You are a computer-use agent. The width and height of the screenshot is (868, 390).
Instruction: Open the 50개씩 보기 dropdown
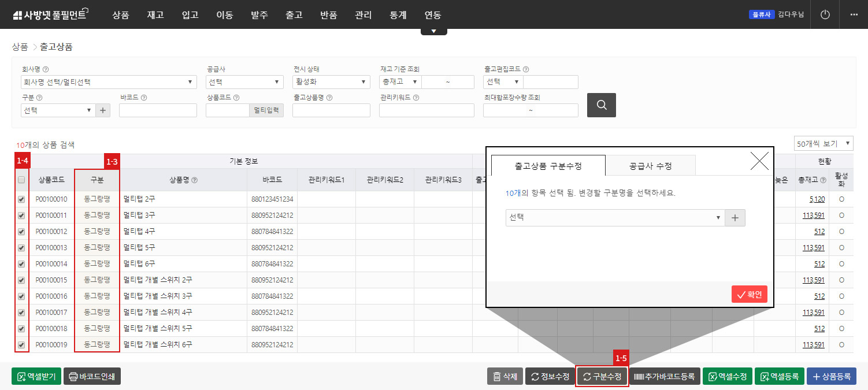(x=823, y=143)
